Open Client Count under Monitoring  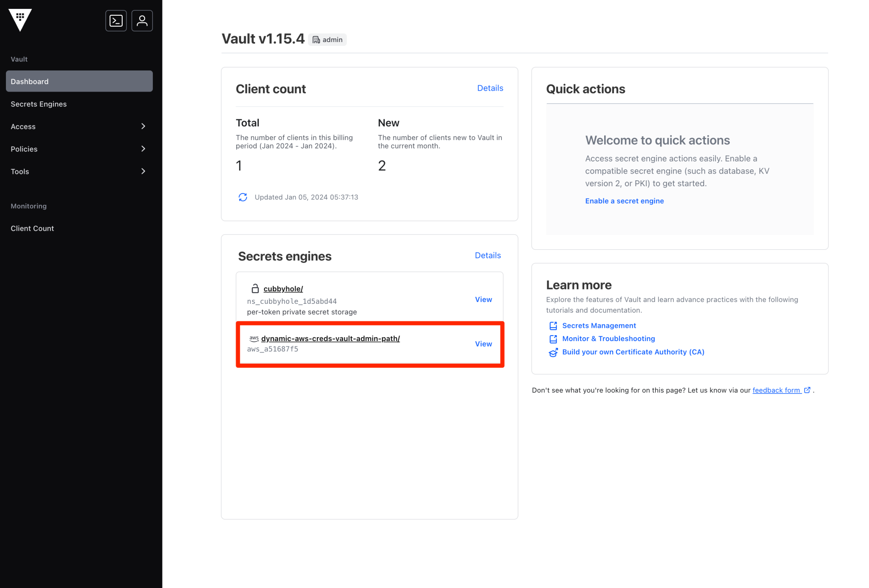tap(32, 228)
